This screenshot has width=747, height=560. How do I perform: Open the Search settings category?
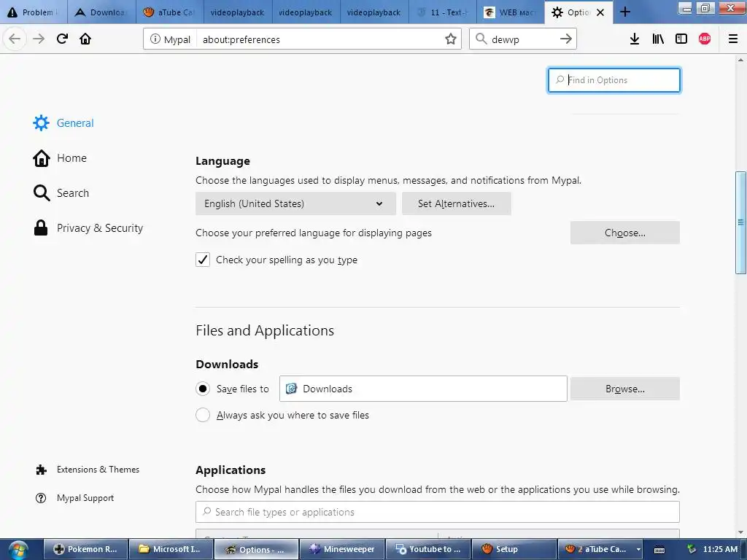click(61, 192)
